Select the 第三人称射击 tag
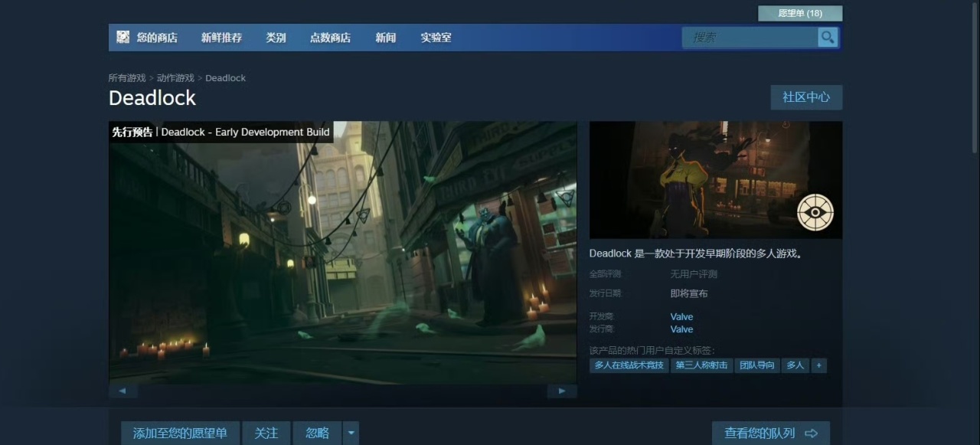This screenshot has height=445, width=980. point(701,365)
